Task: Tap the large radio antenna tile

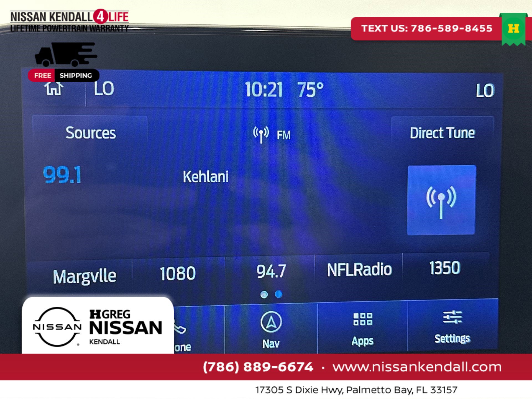Action: [441, 200]
